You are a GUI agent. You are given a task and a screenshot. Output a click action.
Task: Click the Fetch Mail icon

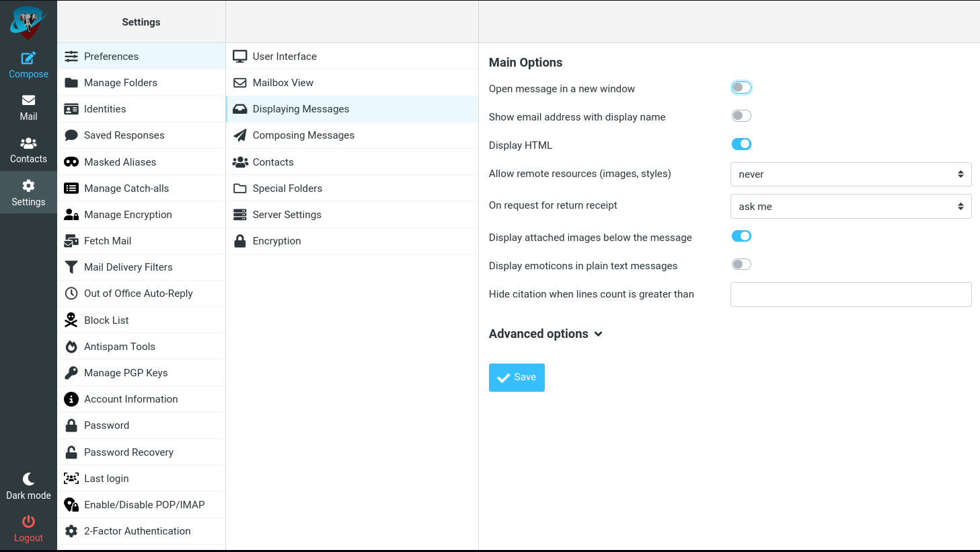pos(71,241)
